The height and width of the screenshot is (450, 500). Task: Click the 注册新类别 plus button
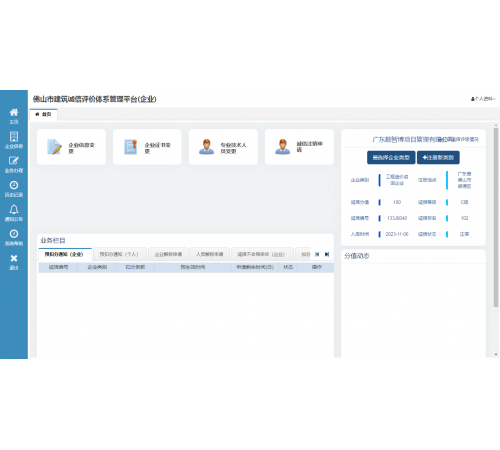(438, 158)
